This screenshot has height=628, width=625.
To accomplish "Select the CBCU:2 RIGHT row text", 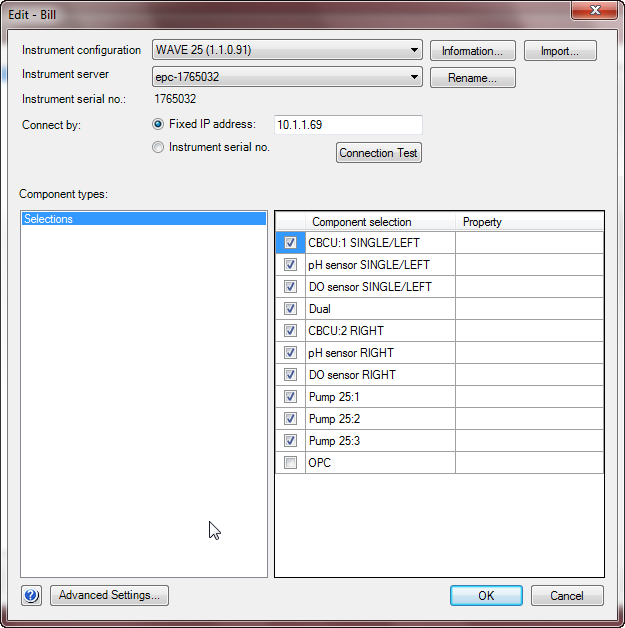I will pos(346,331).
